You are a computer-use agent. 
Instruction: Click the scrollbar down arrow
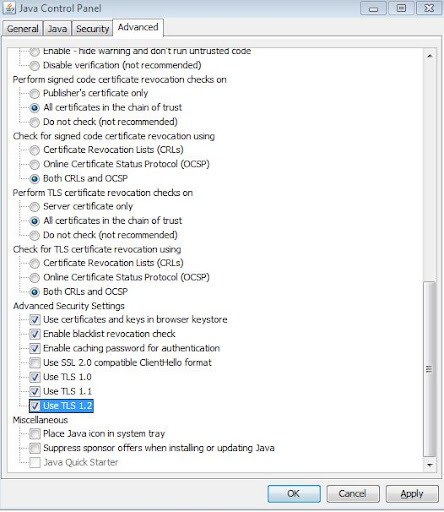pos(430,465)
